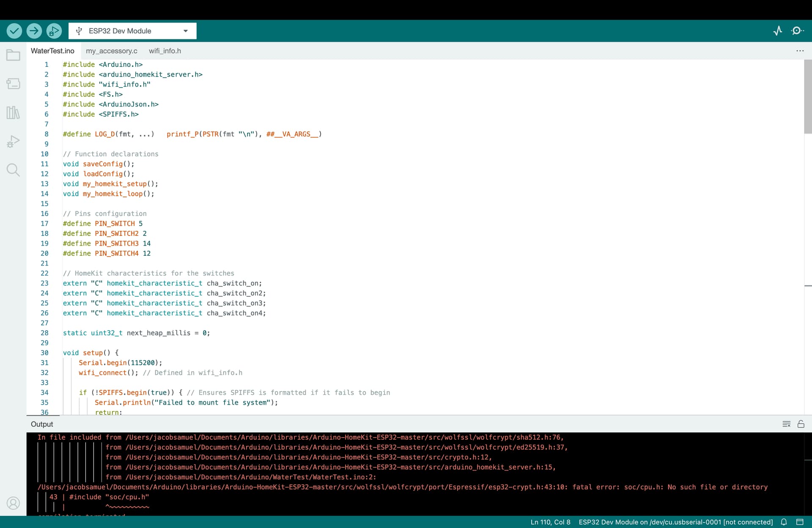The image size is (812, 528).
Task: Open the tab options three-dot menu
Action: pos(800,51)
